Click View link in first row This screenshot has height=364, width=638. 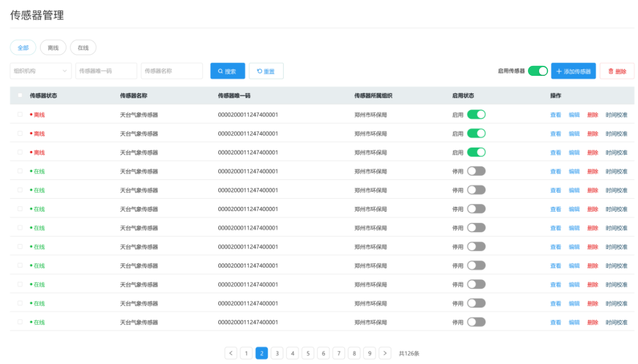pyautogui.click(x=555, y=115)
